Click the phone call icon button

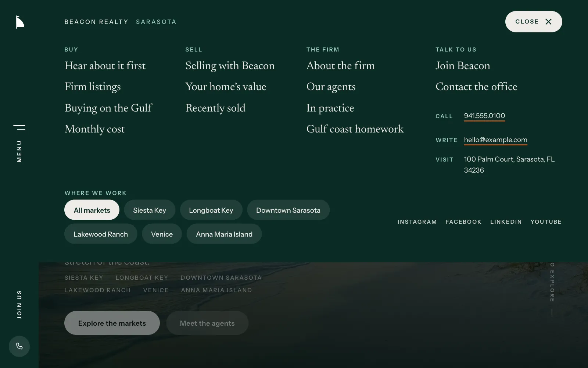(x=19, y=346)
